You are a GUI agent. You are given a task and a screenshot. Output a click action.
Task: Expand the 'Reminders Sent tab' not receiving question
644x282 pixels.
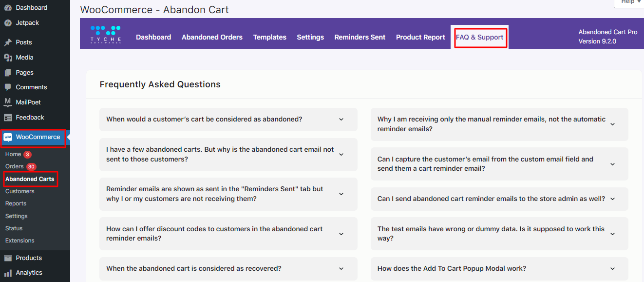228,194
